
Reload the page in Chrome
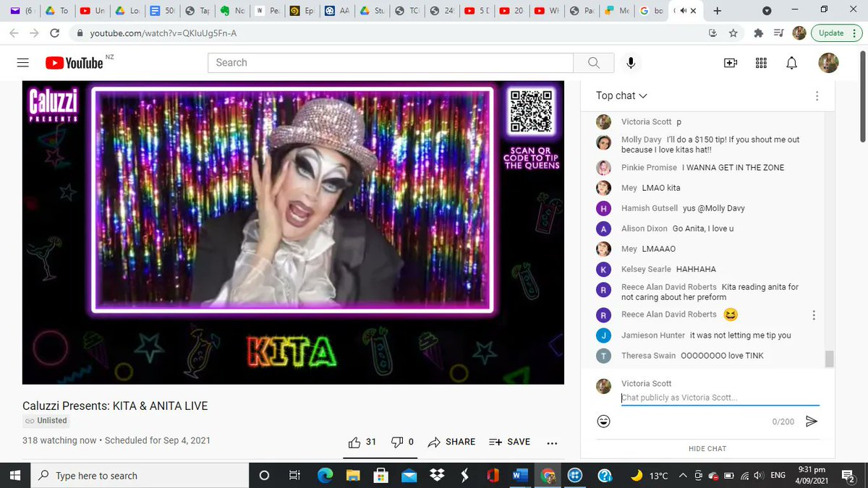tap(54, 33)
